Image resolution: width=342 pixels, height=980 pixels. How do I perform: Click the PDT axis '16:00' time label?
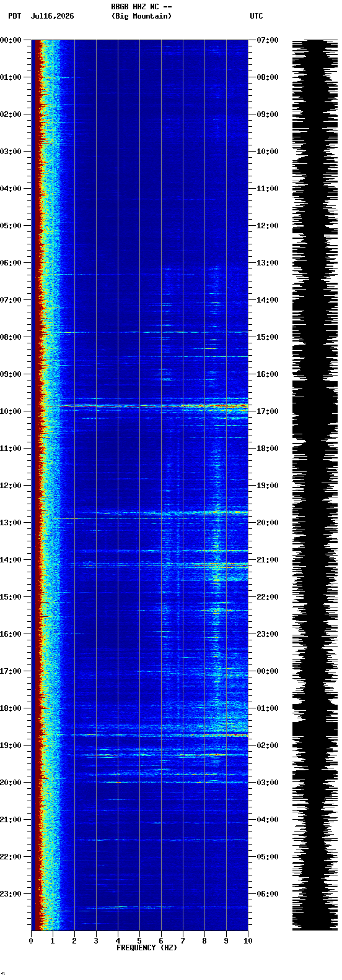[x=11, y=634]
